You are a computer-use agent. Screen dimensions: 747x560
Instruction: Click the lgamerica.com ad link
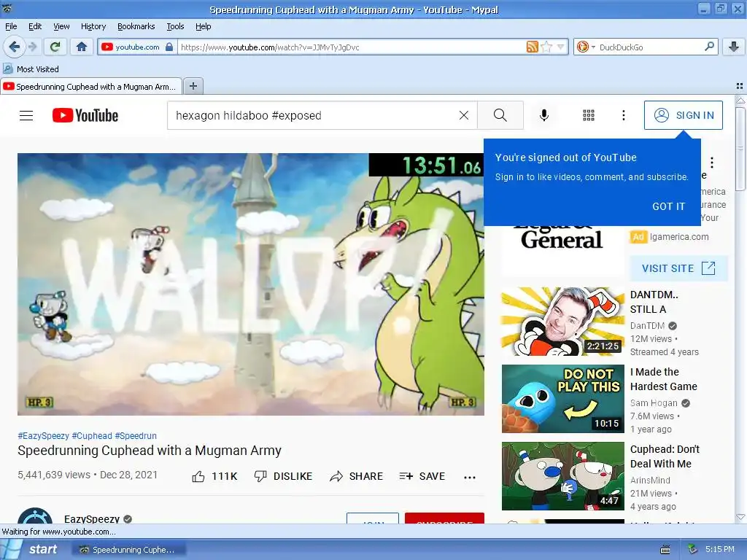(679, 237)
